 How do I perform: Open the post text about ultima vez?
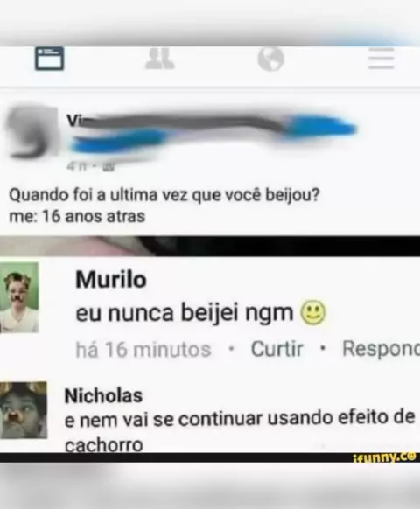164,206
